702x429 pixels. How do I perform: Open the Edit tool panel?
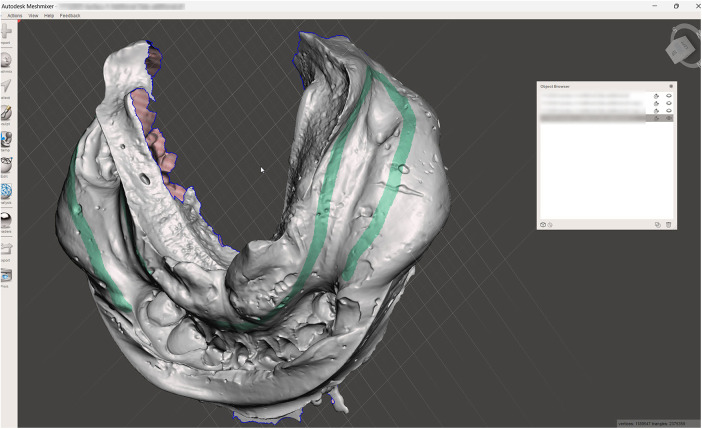(6, 165)
